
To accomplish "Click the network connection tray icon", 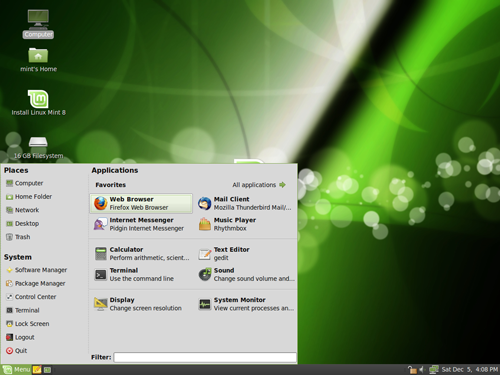I will pyautogui.click(x=434, y=370).
